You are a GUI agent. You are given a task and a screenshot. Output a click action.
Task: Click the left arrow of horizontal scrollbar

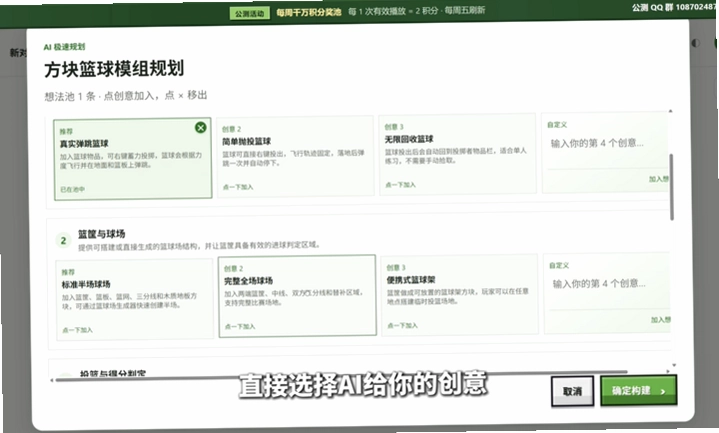(52, 380)
